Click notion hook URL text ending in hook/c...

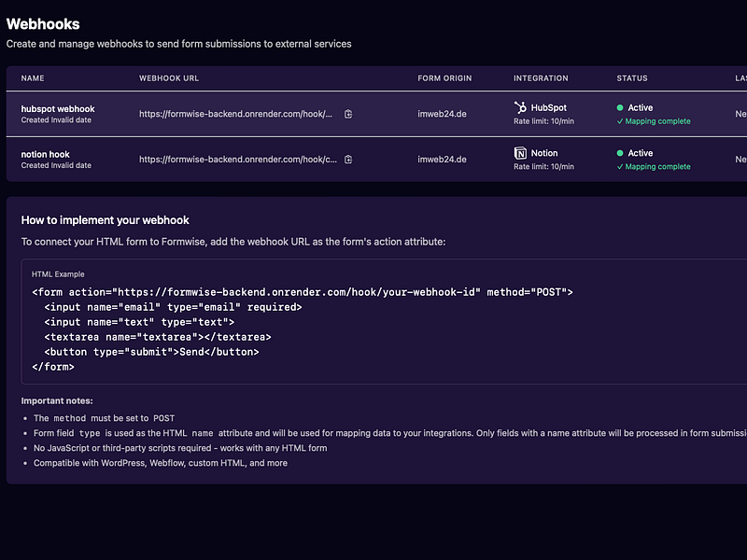238,160
